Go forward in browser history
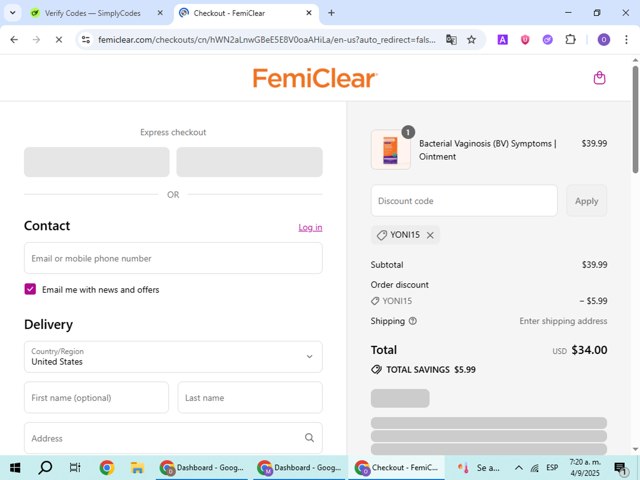640x480 pixels. point(36,40)
